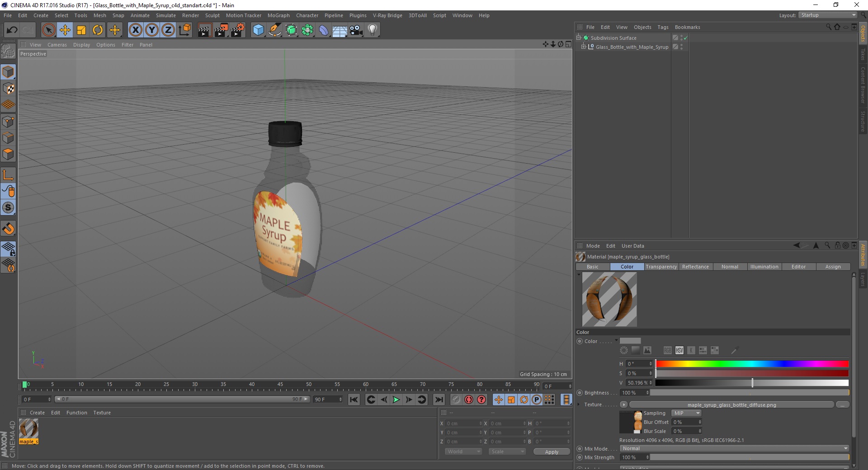The width and height of the screenshot is (868, 470).
Task: Toggle Z axis lock
Action: click(x=168, y=30)
